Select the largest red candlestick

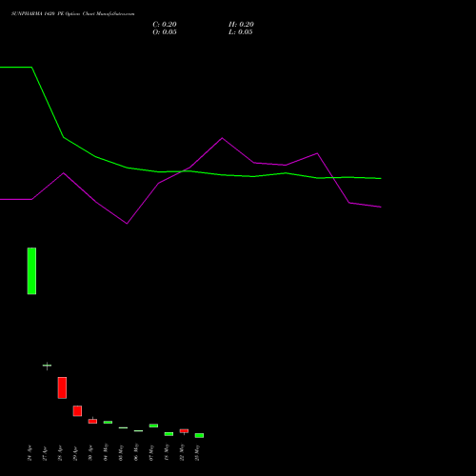click(x=62, y=387)
